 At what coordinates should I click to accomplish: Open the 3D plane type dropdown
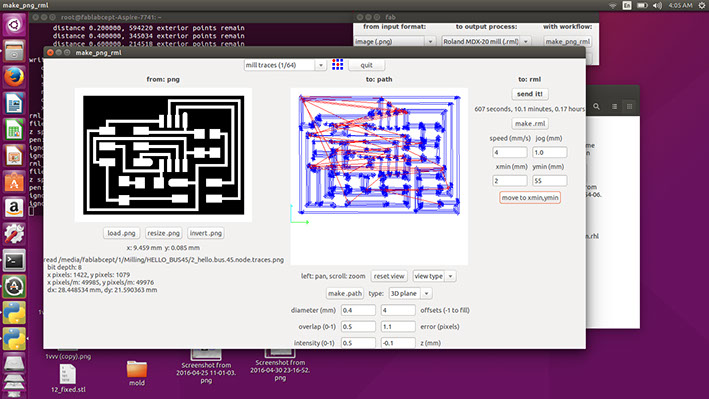(410, 294)
